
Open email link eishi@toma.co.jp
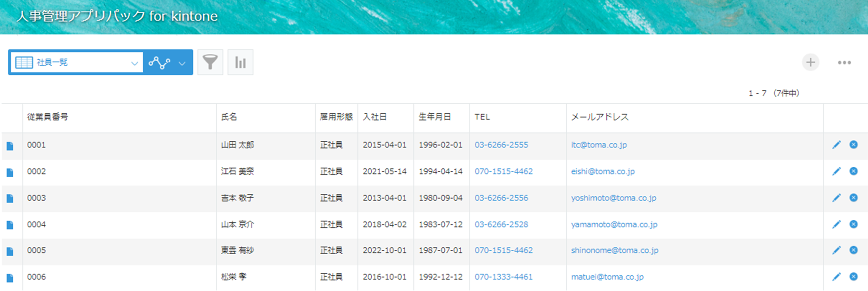pos(603,171)
